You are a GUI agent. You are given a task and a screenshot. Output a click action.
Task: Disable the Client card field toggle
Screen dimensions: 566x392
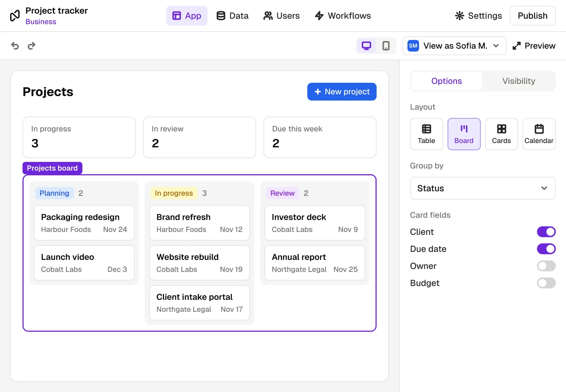coord(546,232)
